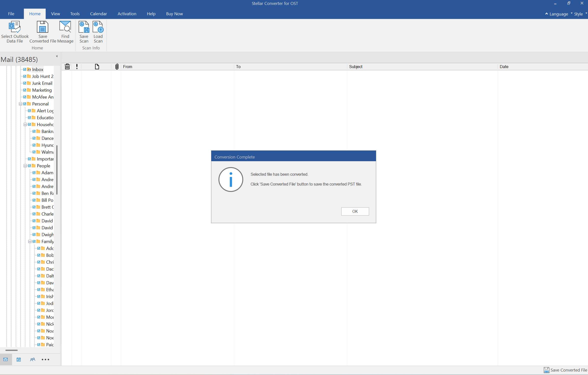This screenshot has height=375, width=588.
Task: Open the Help ribbon tab
Action: coord(151,14)
